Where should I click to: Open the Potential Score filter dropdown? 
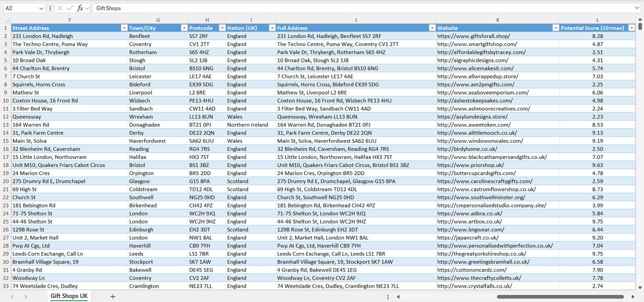[x=631, y=28]
